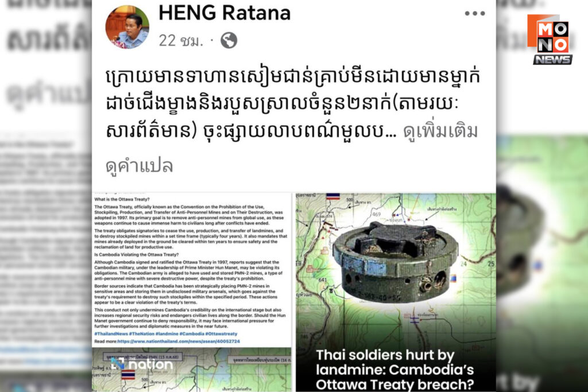Viewport: 588px width, 392px height.
Task: Click the MONO NEWS logo
Action: pos(551,40)
